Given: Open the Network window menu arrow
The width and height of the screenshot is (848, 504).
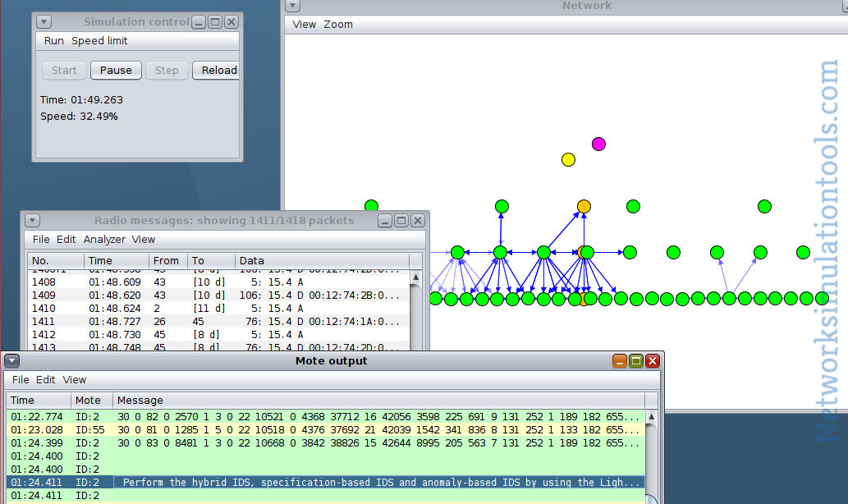Looking at the screenshot, I should (x=292, y=6).
